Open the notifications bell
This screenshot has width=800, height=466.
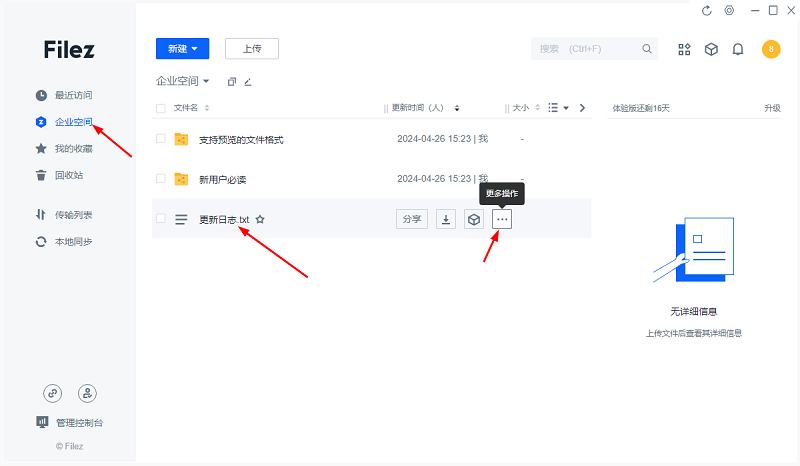coord(738,49)
